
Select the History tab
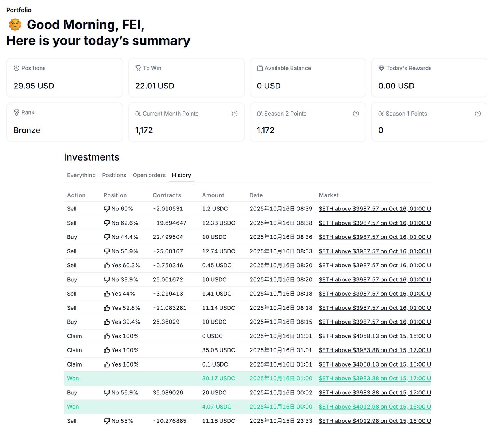[x=181, y=175]
